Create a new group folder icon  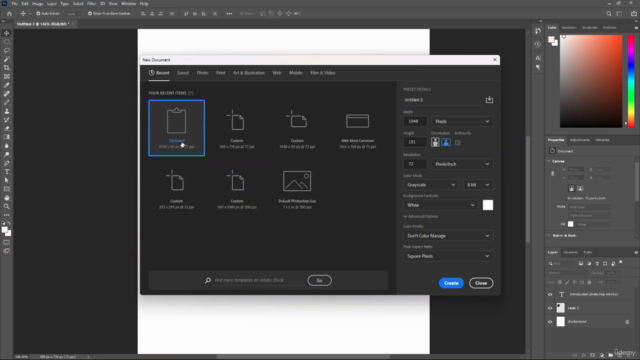click(611, 355)
